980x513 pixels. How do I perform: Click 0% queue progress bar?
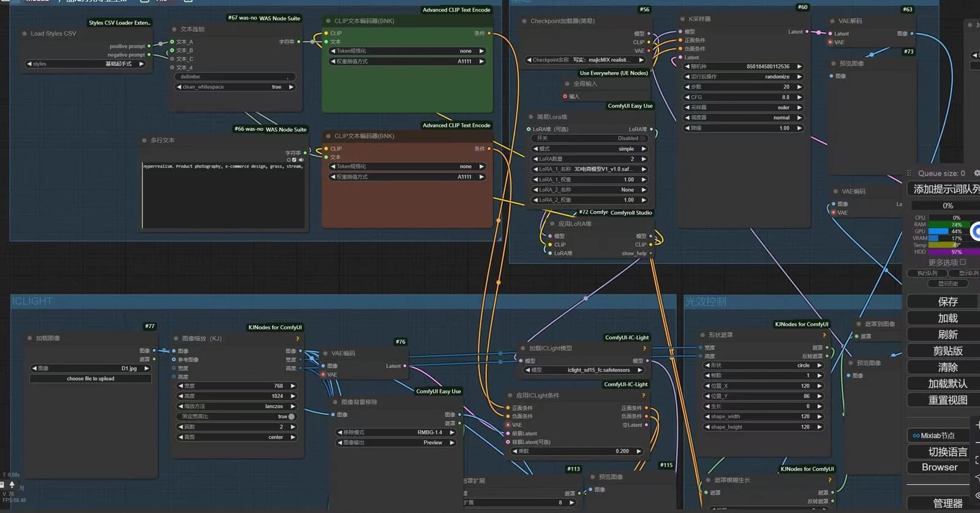coord(946,206)
